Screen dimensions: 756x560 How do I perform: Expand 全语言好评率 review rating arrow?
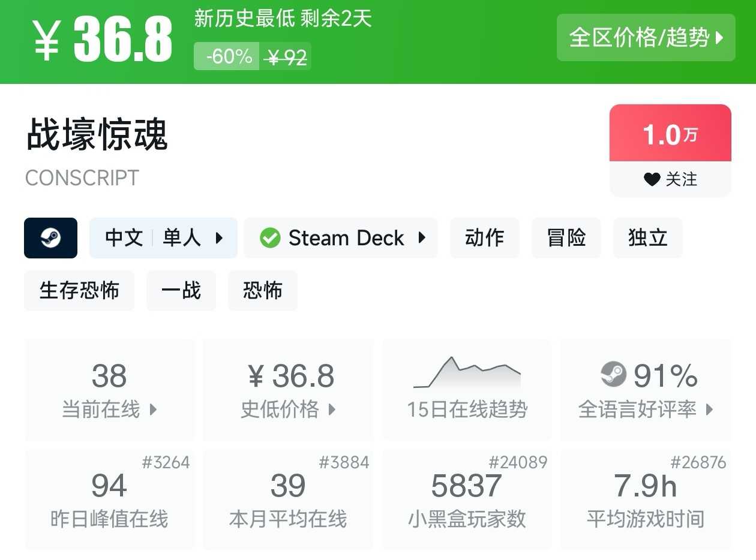[710, 410]
